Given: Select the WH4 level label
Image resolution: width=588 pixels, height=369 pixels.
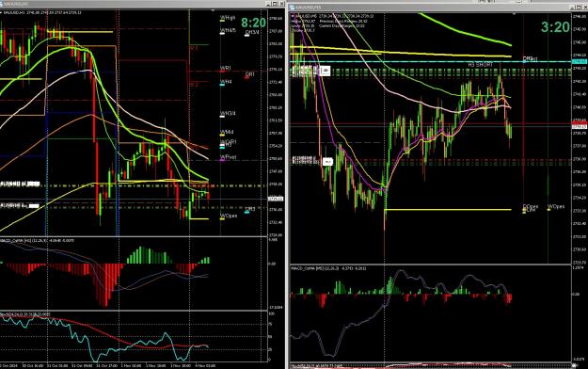Looking at the screenshot, I should click(x=226, y=82).
